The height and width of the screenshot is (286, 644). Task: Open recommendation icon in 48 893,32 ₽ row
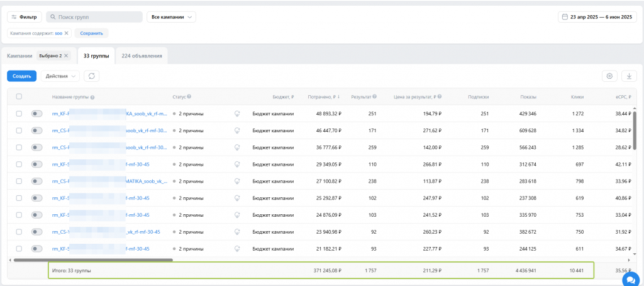[237, 113]
